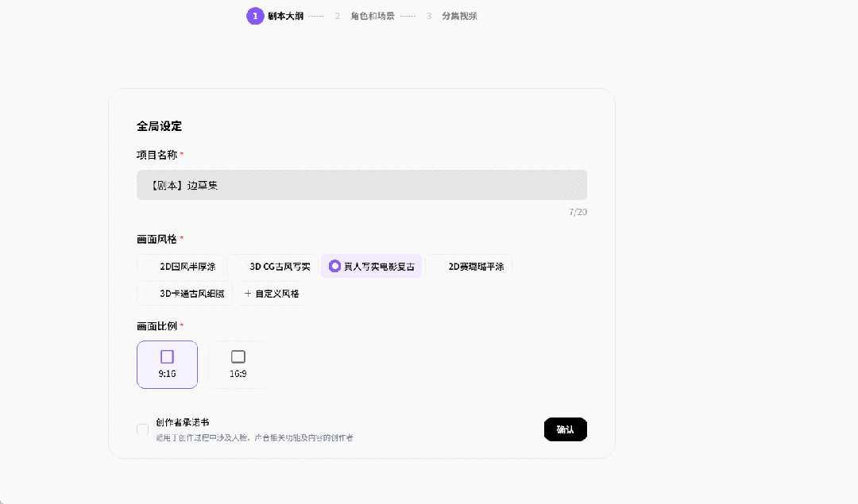The width and height of the screenshot is (858, 504).
Task: Focus the 项目名称 text field
Action: point(361,185)
